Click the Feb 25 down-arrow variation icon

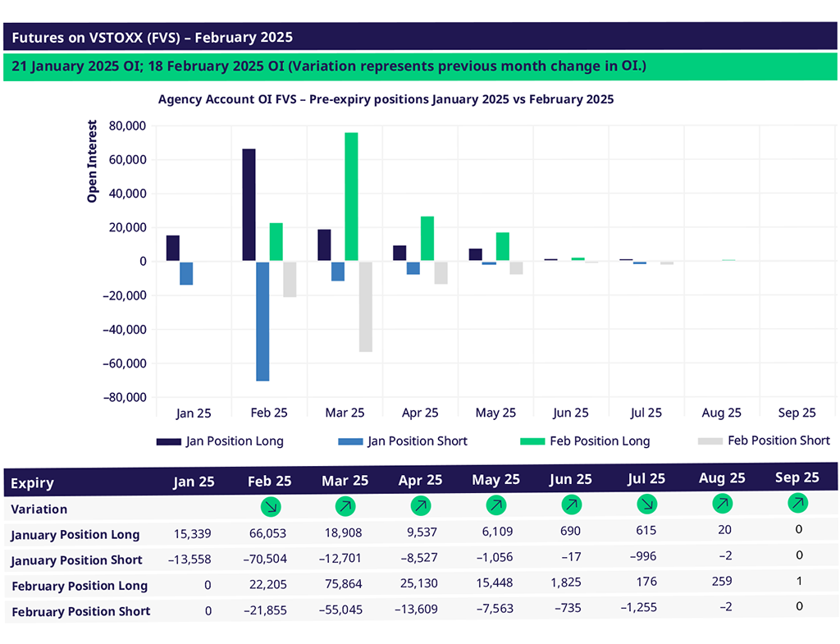coord(269,506)
